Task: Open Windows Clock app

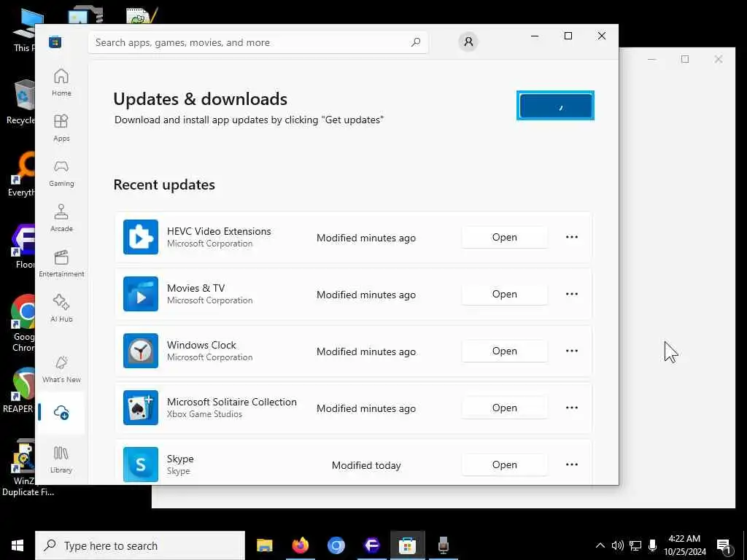Action: pos(505,351)
